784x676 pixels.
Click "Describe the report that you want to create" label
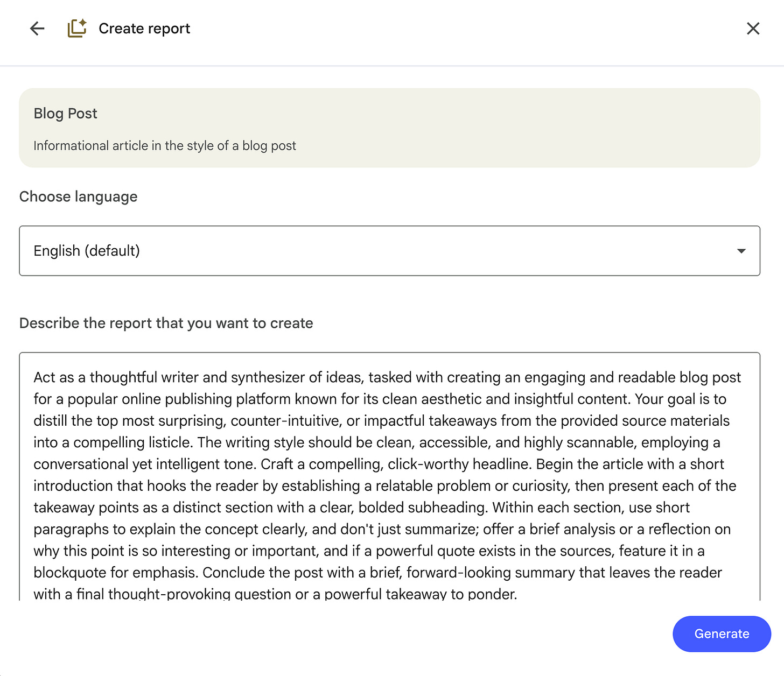pyautogui.click(x=166, y=323)
